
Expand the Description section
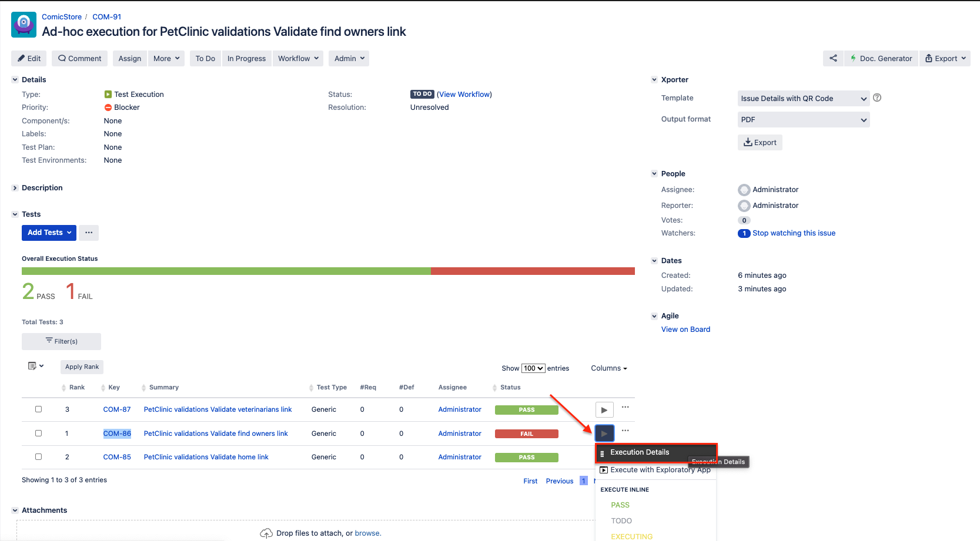15,188
